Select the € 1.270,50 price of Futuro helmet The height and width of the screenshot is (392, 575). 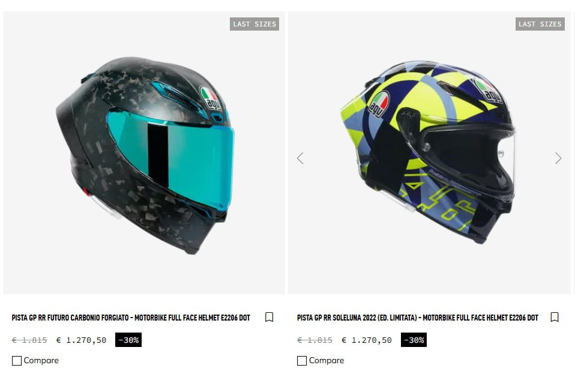(x=81, y=340)
